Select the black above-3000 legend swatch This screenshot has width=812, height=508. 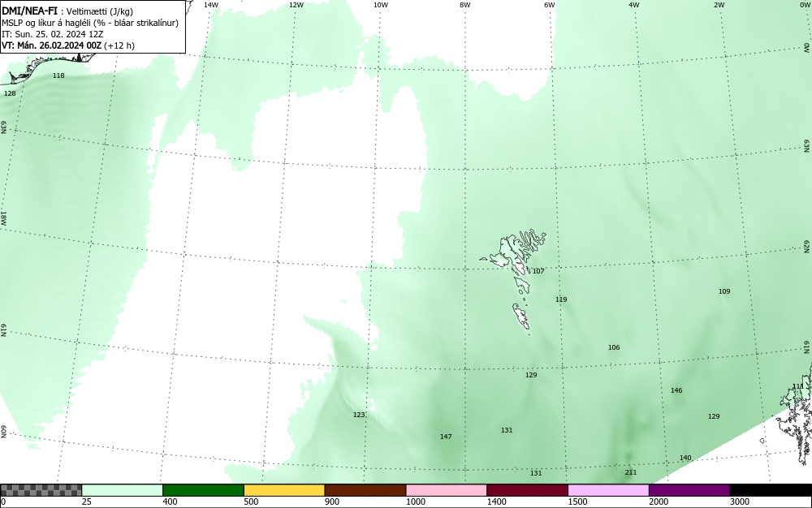pos(771,490)
